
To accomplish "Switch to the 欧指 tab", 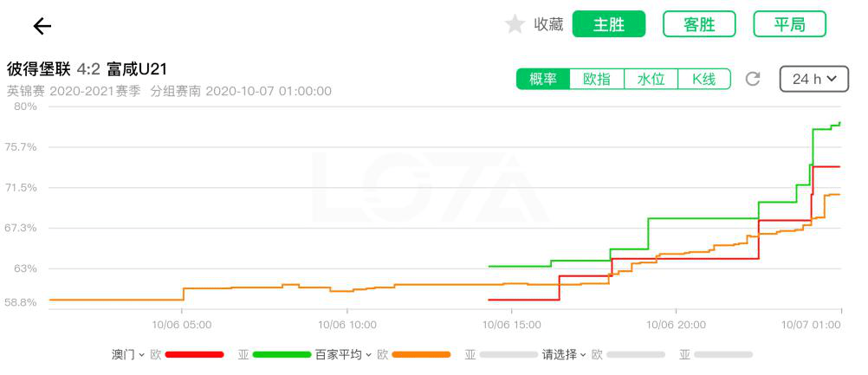I will pos(597,79).
